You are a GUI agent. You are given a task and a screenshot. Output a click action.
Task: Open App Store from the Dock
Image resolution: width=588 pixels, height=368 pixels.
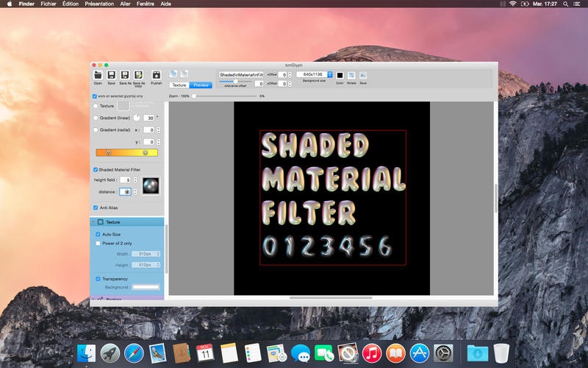click(x=419, y=353)
